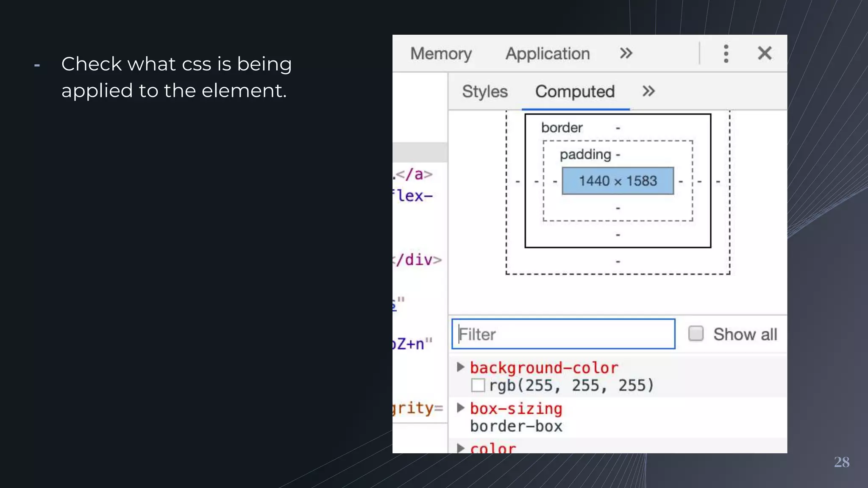This screenshot has height=488, width=868.
Task: Click the 1440 × 1583 content box
Action: pyautogui.click(x=618, y=181)
